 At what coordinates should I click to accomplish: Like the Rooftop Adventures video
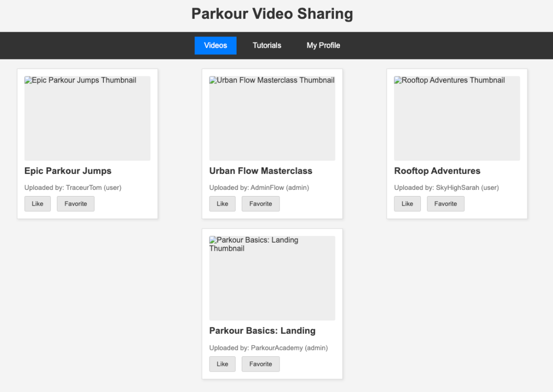click(408, 204)
